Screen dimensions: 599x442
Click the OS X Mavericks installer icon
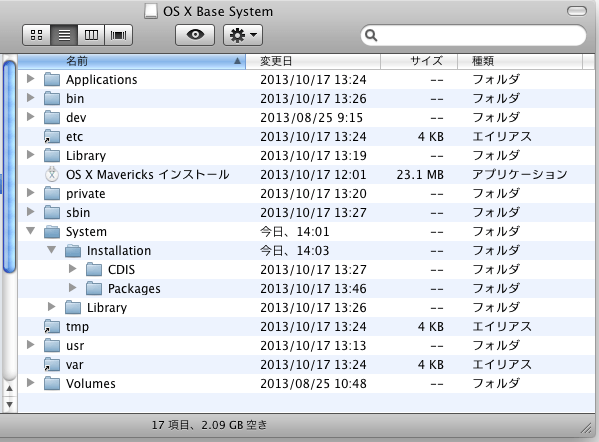(52, 175)
